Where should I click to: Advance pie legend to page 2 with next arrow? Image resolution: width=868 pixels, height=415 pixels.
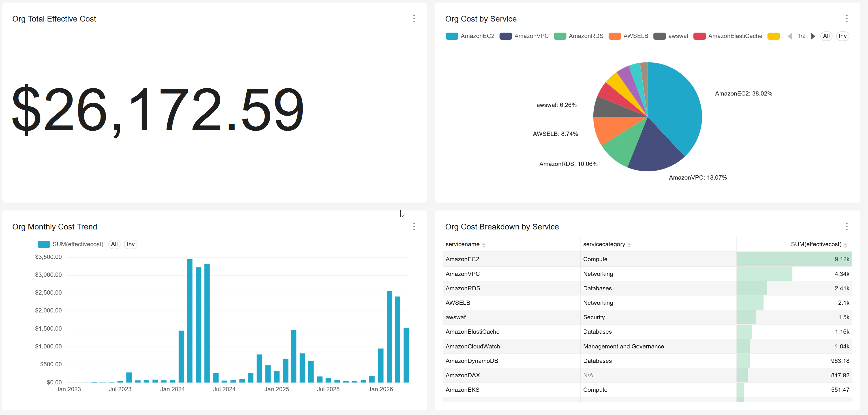(813, 36)
